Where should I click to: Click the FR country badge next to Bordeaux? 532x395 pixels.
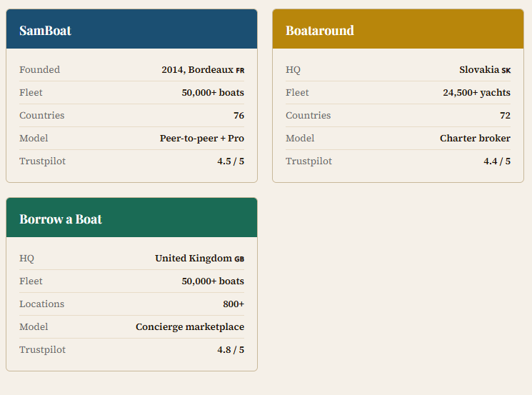[x=240, y=70]
